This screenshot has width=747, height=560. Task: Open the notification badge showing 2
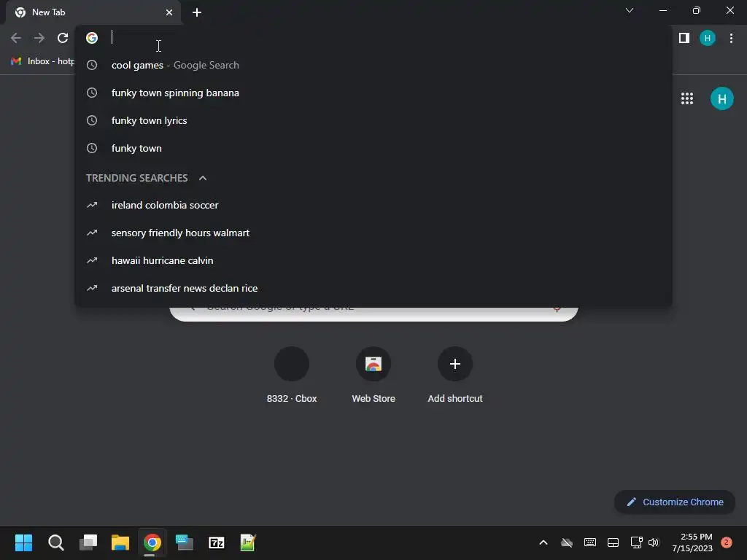click(x=727, y=542)
